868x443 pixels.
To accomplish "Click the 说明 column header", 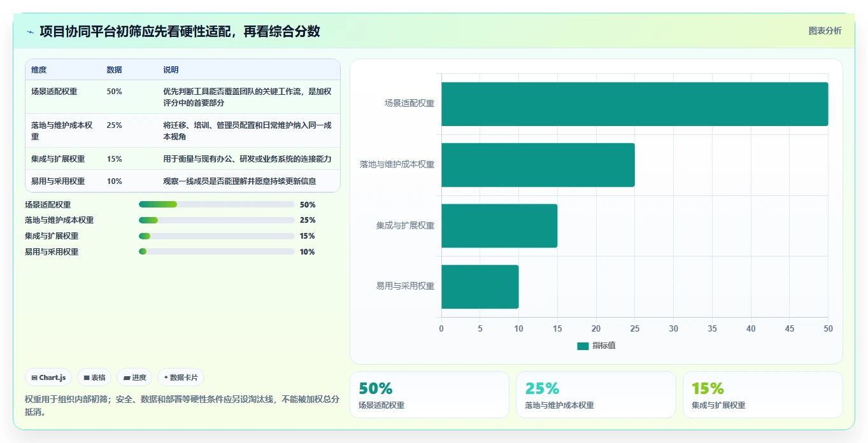I will [171, 70].
